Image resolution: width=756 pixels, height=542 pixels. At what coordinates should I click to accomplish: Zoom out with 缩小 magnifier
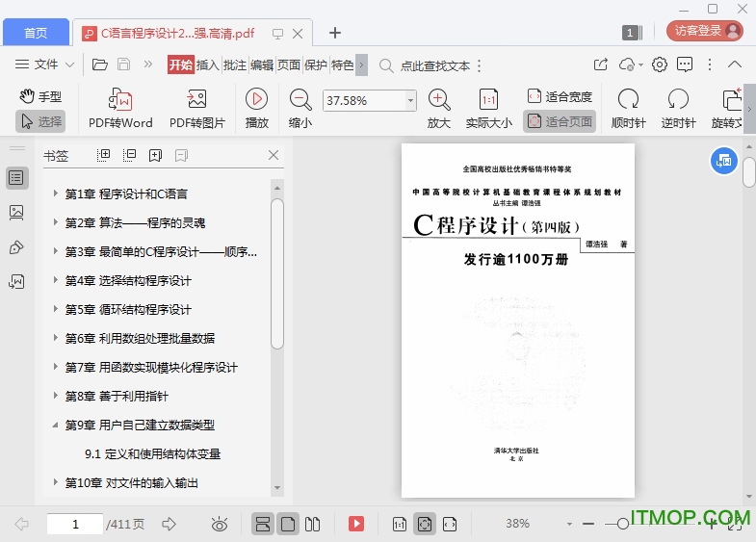tap(300, 109)
